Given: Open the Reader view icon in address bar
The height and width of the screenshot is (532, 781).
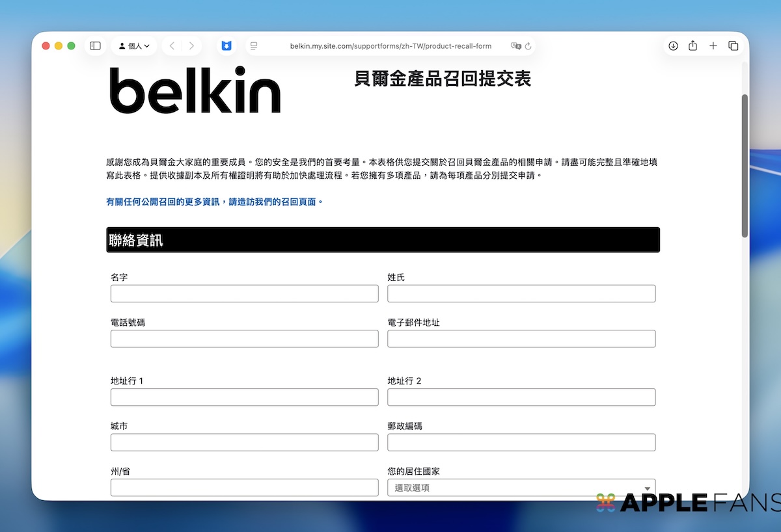Looking at the screenshot, I should coord(254,46).
